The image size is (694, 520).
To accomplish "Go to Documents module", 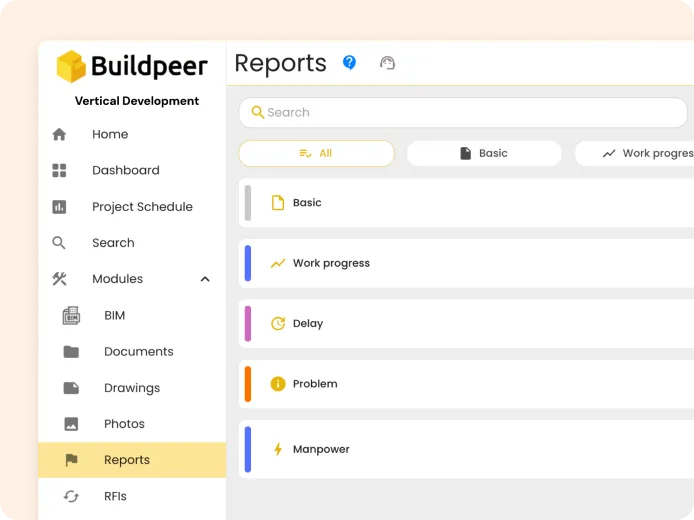I will [x=132, y=351].
